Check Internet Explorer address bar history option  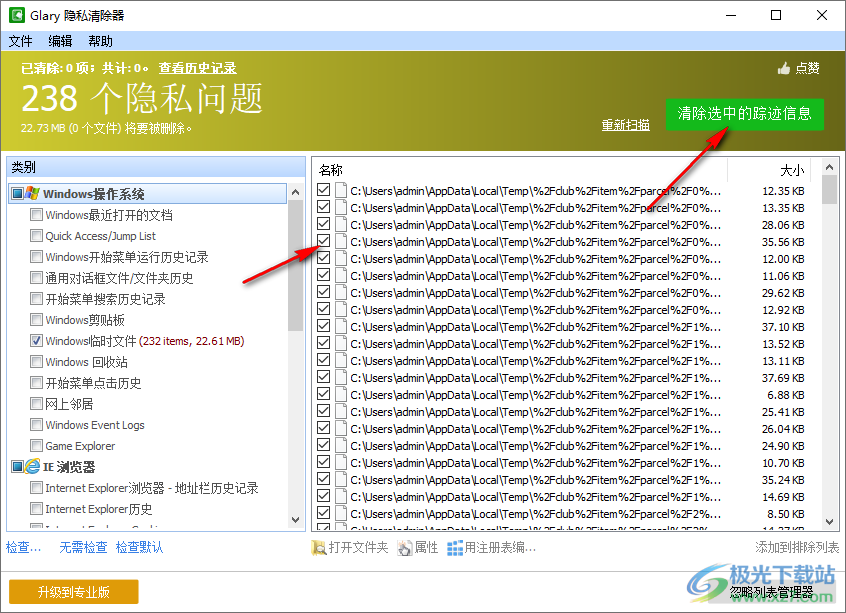36,488
